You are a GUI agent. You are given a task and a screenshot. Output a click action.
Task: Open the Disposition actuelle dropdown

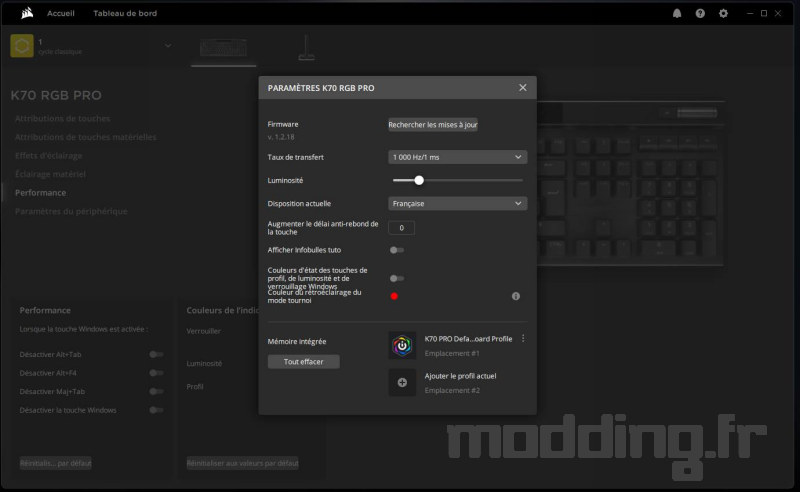click(457, 204)
